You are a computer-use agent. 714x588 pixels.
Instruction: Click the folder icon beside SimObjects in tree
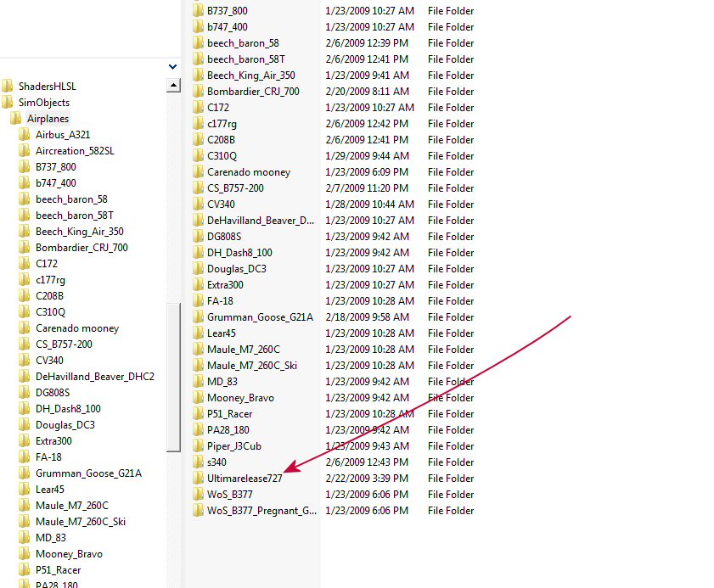(8, 102)
